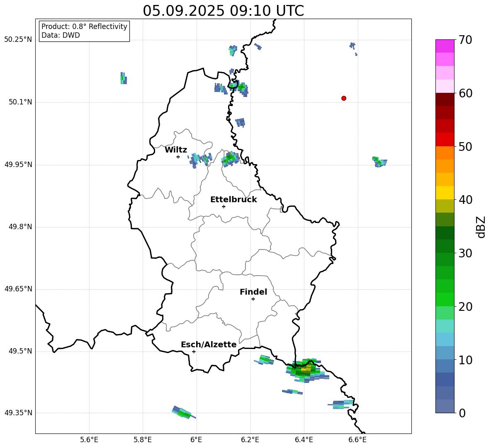Click the 5.8°E longitude label
This screenshot has height=448, width=491.
(x=143, y=440)
